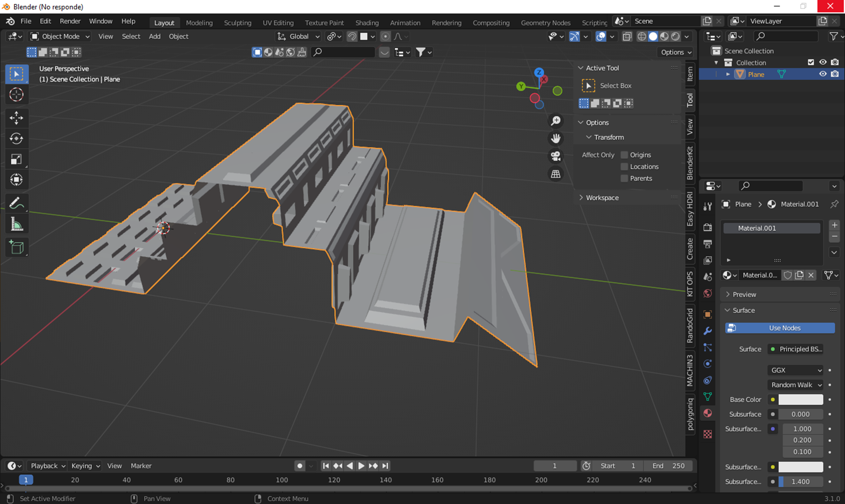Click the Subsurface 0.000 slider
The image size is (845, 504).
tap(800, 414)
